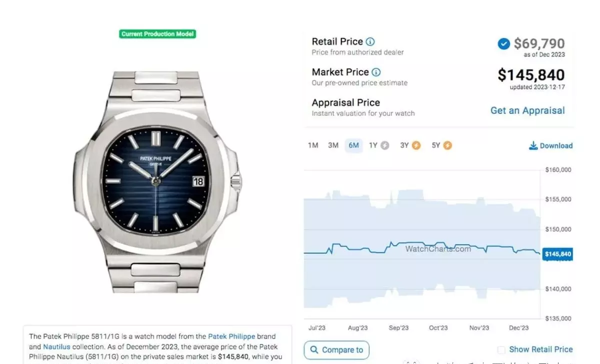
Task: Enable the Show Retail Price checkbox
Action: pyautogui.click(x=501, y=350)
